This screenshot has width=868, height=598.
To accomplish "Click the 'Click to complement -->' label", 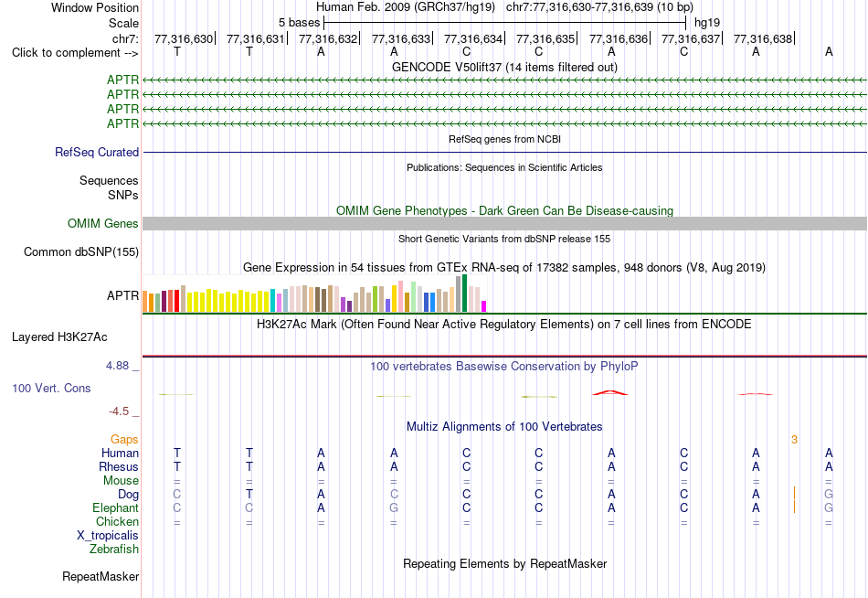I will pyautogui.click(x=75, y=53).
